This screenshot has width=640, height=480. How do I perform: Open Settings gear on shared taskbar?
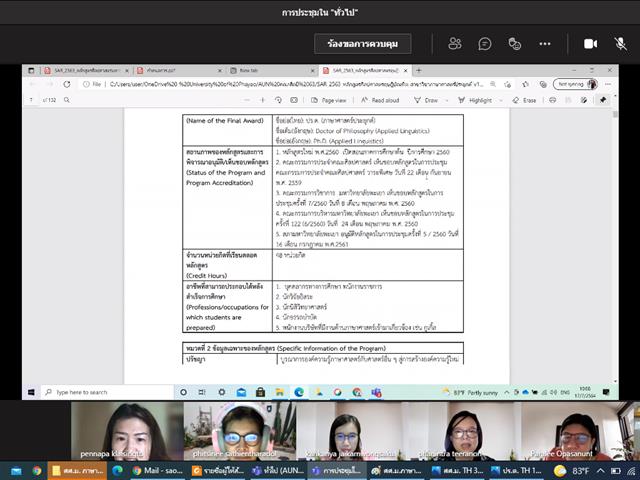222,392
